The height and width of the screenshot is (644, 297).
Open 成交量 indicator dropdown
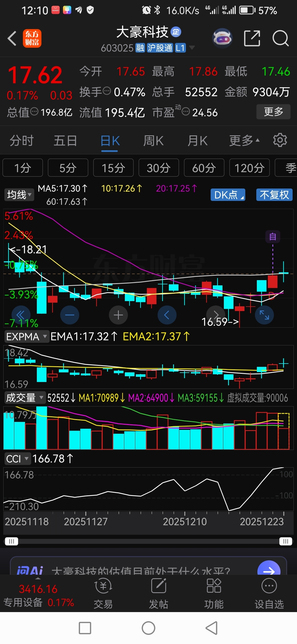pos(25,398)
